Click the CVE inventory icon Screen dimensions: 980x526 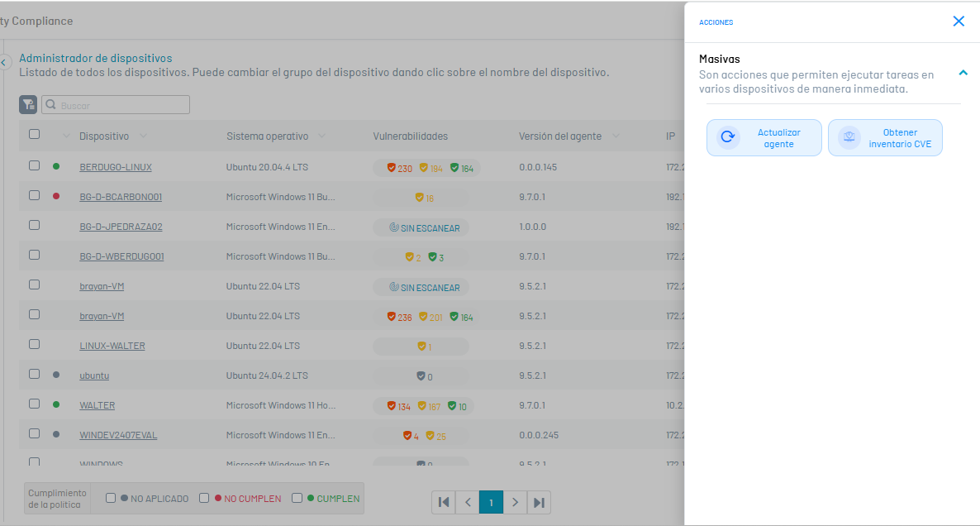[x=849, y=137]
